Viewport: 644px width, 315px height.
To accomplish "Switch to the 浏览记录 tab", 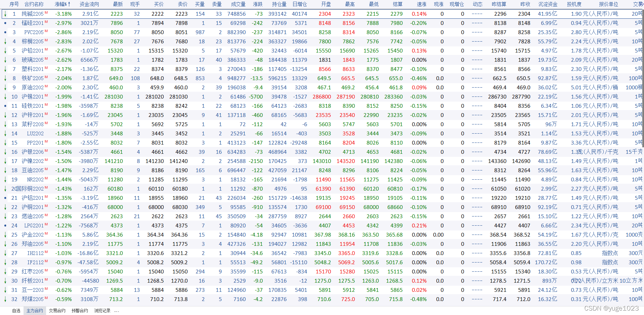I will (x=102, y=311).
